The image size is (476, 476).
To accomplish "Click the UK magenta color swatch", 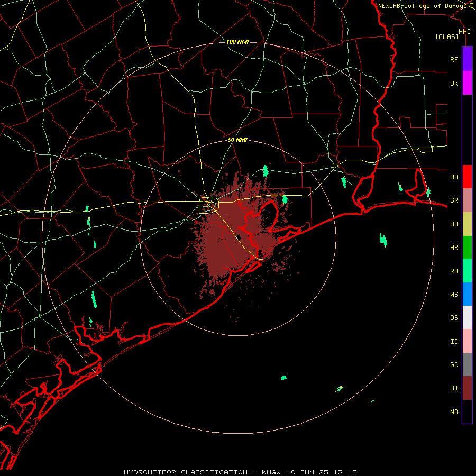I will click(x=467, y=83).
